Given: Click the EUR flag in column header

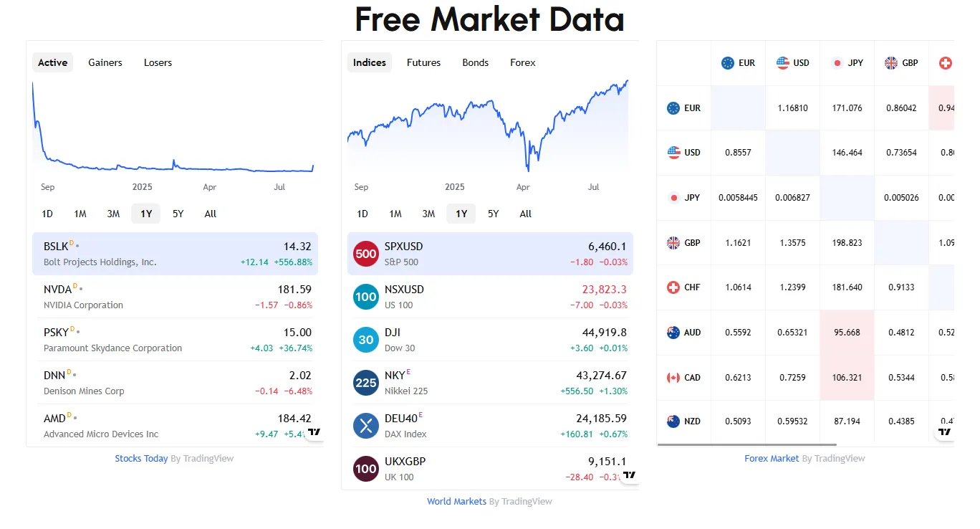Looking at the screenshot, I should click(x=728, y=63).
